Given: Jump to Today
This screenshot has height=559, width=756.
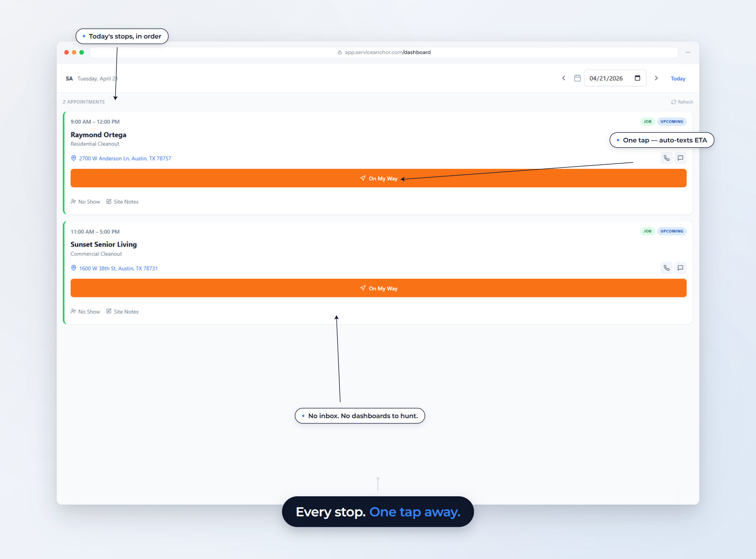Looking at the screenshot, I should pos(678,79).
